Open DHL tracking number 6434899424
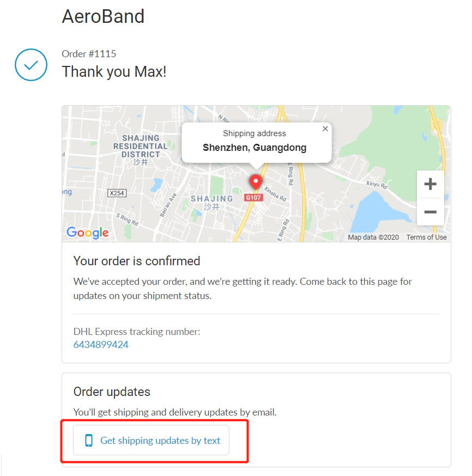The height and width of the screenshot is (476, 472). [101, 345]
